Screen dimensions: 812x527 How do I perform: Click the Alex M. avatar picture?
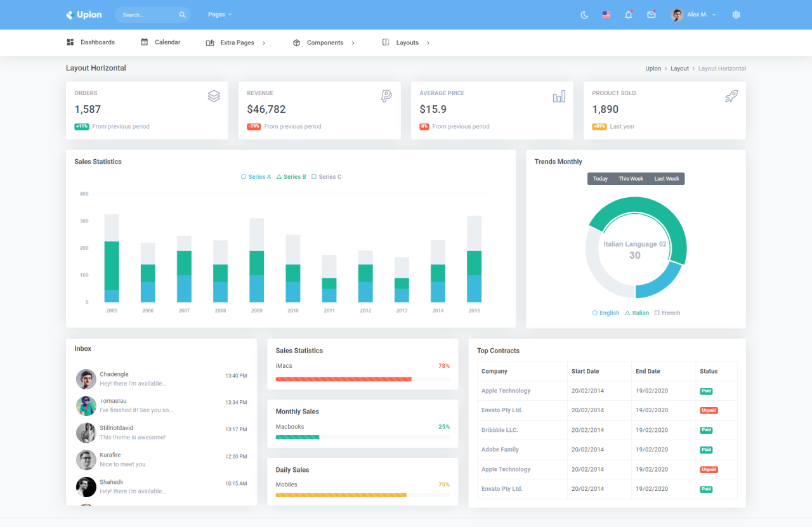[x=677, y=15]
